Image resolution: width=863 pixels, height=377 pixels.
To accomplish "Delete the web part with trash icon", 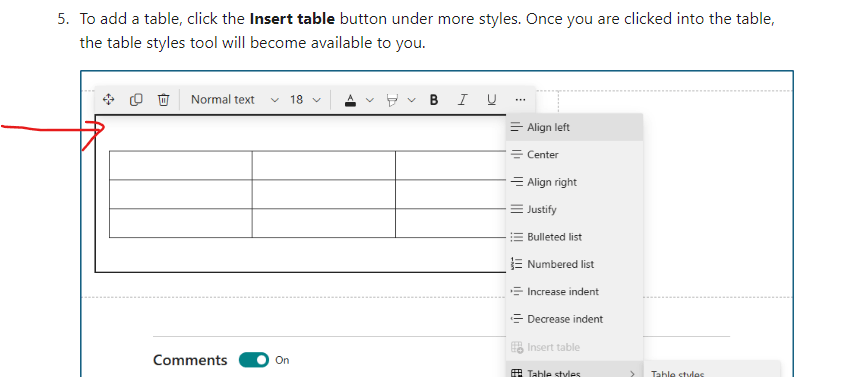I will pyautogui.click(x=163, y=100).
